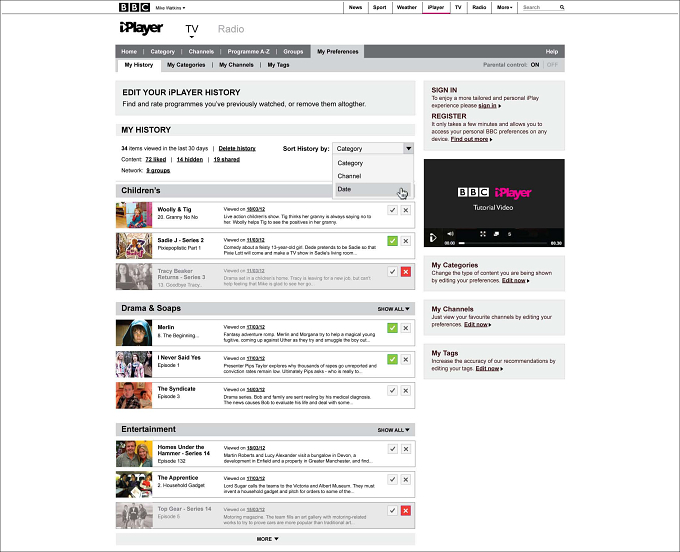Toggle red hidden X on Top Gear
This screenshot has width=680, height=552.
click(405, 510)
